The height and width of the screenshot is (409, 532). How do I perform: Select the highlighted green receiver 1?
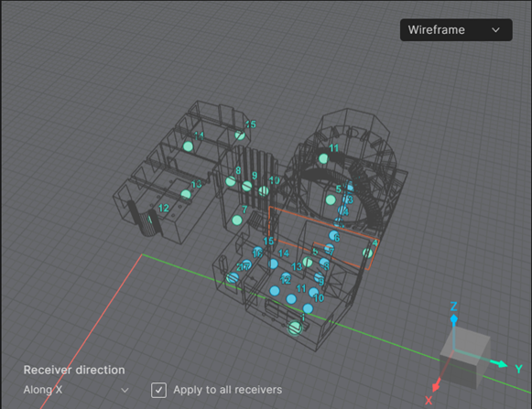[x=295, y=328]
